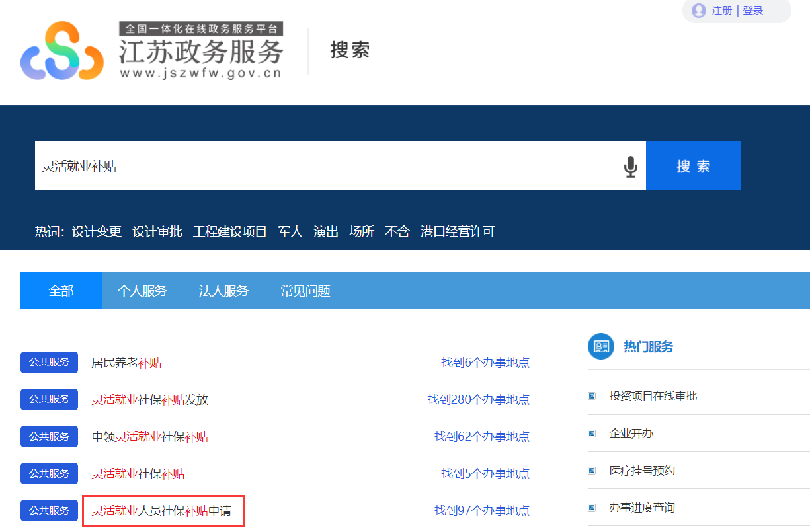Image resolution: width=810 pixels, height=532 pixels.
Task: Click the voice search microphone icon
Action: pyautogui.click(x=631, y=165)
